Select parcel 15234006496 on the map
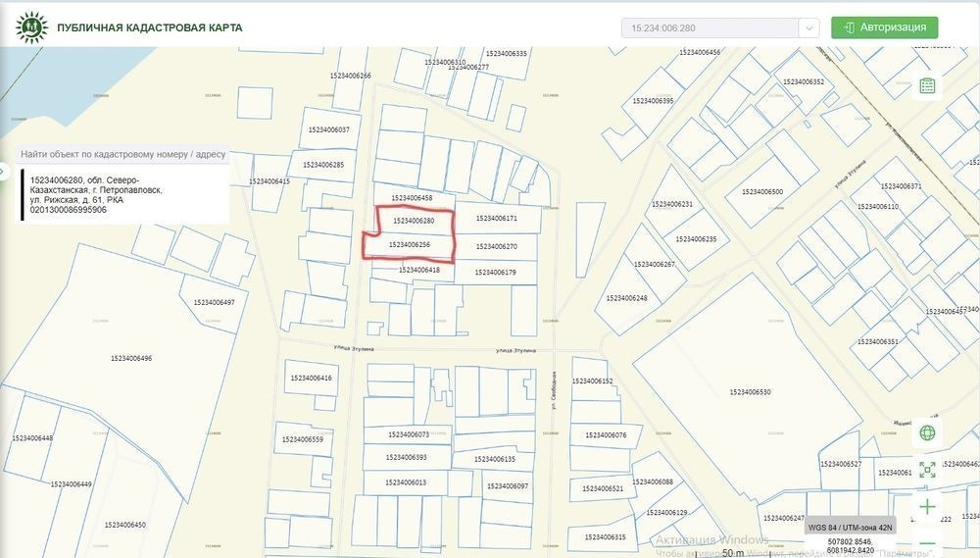Image resolution: width=980 pixels, height=558 pixels. 131,359
